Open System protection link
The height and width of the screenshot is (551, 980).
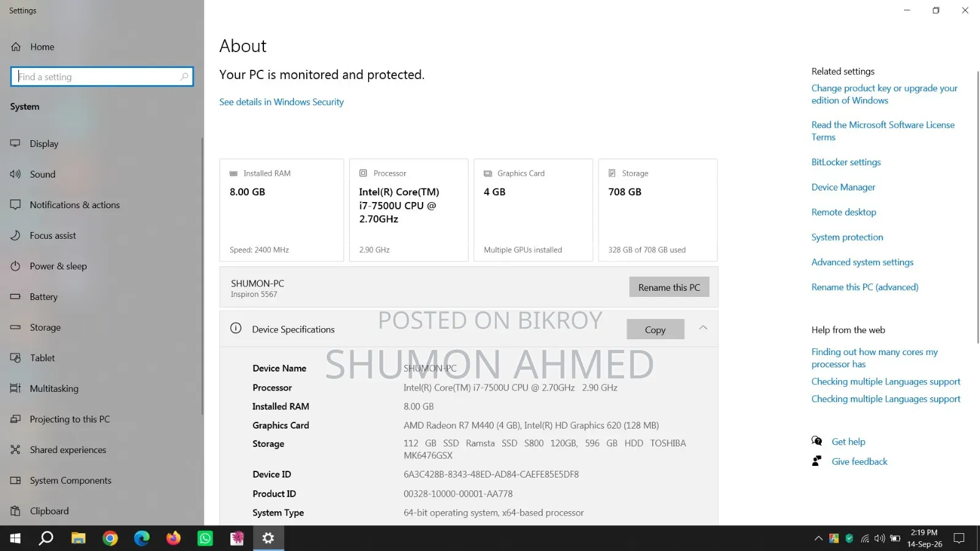(848, 238)
